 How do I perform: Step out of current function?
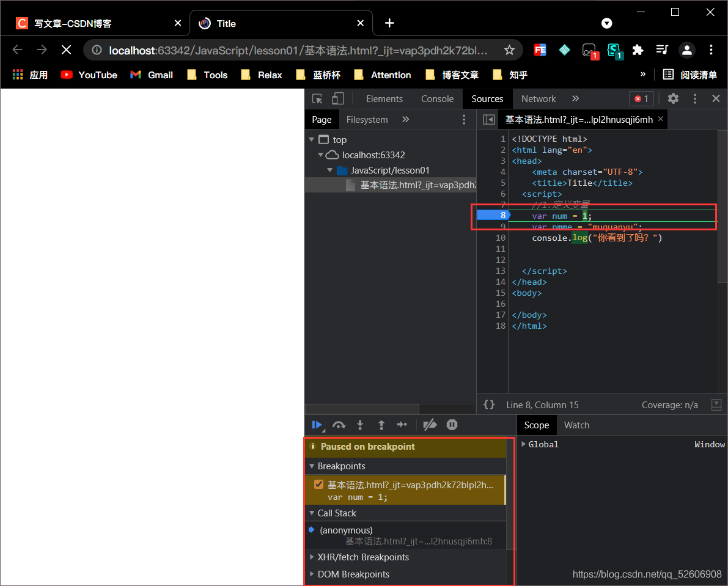(381, 425)
